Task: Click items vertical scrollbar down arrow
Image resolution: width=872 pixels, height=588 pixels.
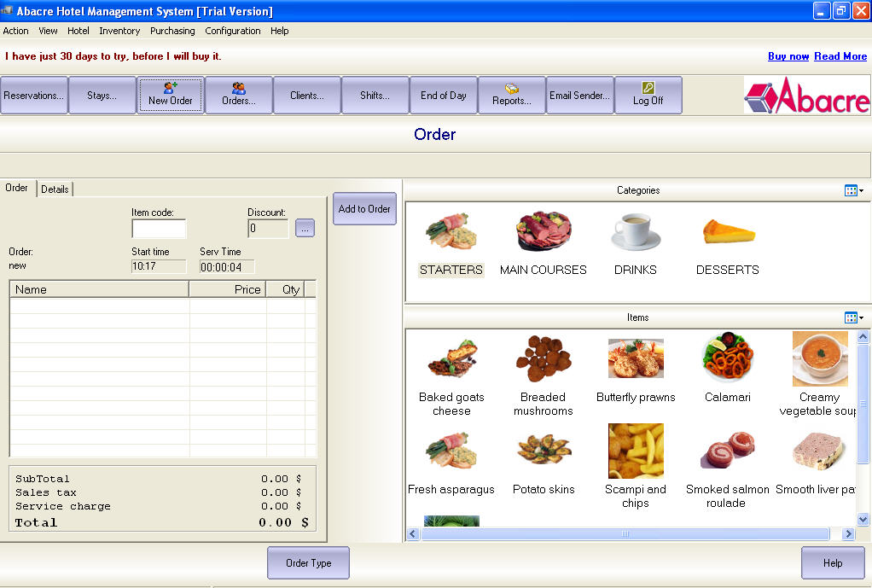Action: click(x=863, y=520)
